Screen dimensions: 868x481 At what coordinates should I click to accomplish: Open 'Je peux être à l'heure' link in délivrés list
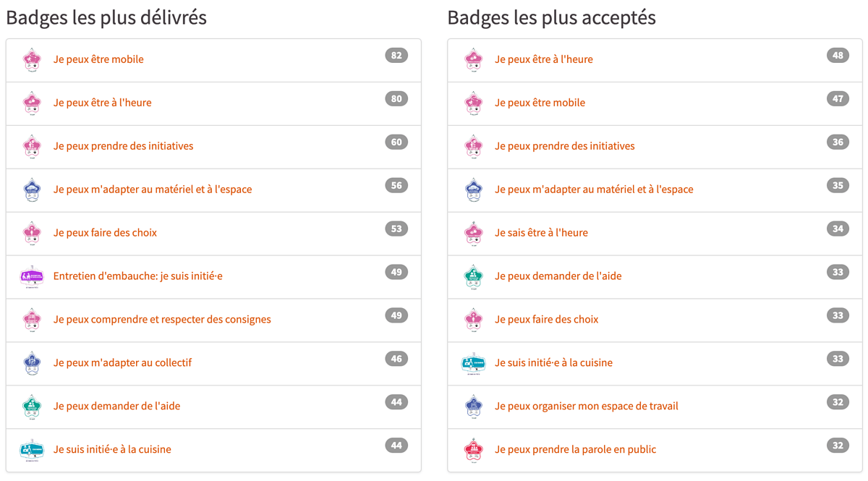tap(102, 103)
